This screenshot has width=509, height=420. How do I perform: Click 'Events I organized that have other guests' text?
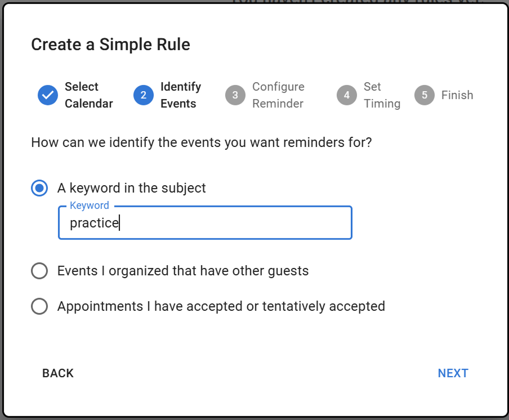point(183,271)
